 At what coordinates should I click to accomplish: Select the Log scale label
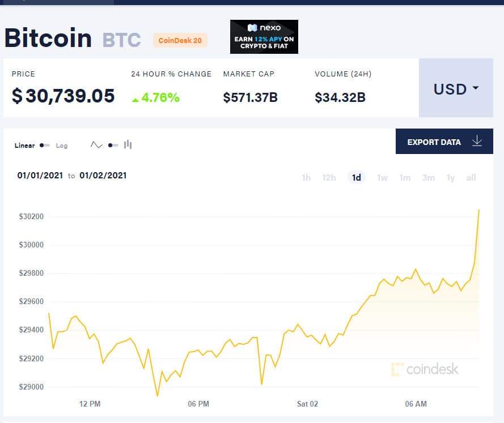click(62, 146)
